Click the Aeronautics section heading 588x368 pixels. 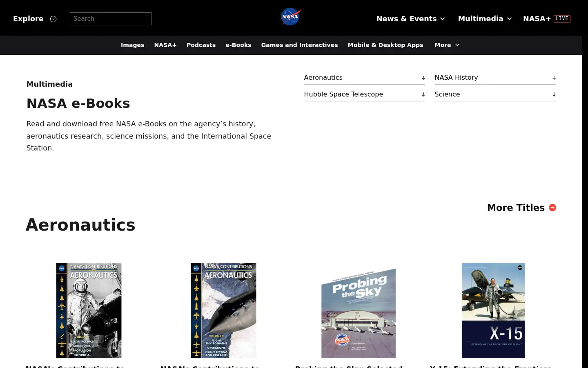[80, 225]
